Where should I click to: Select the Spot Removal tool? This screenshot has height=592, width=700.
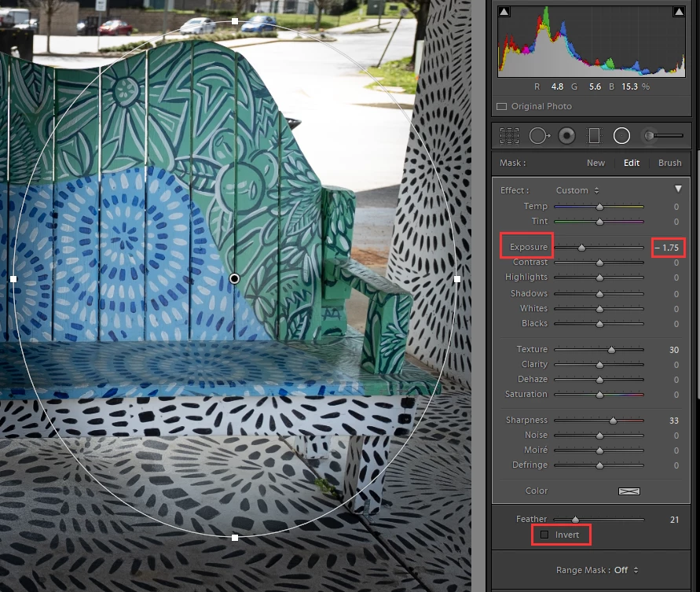coord(539,136)
